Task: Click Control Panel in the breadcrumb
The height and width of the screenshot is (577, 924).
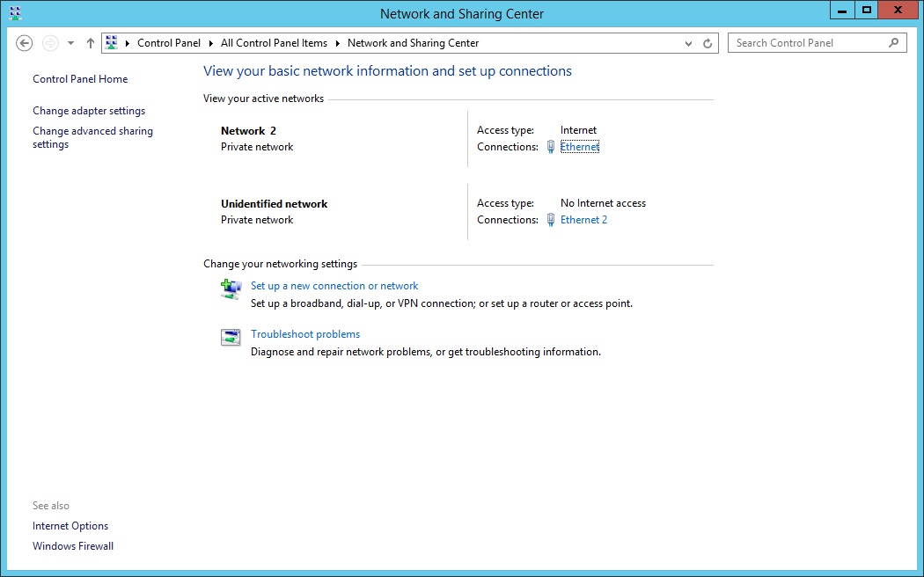Action: pyautogui.click(x=169, y=43)
